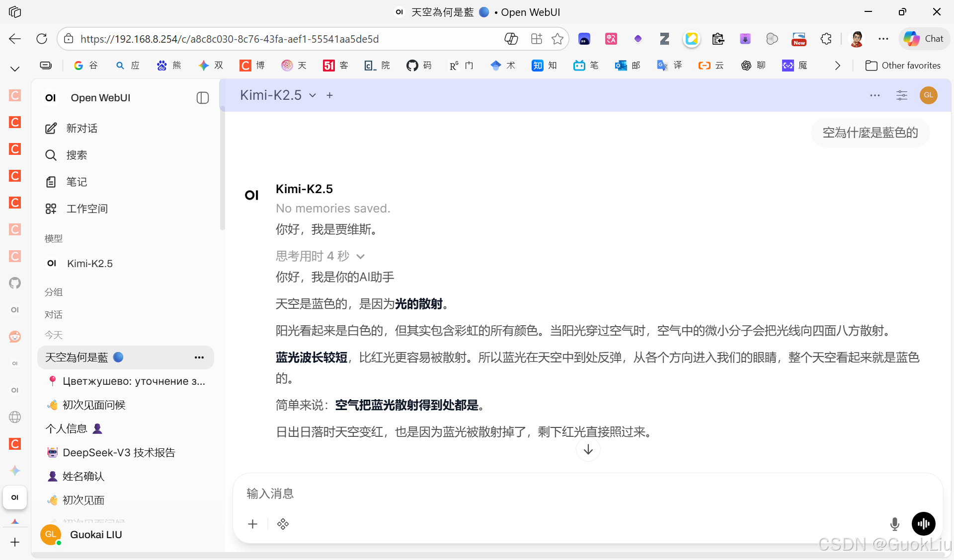
Task: Toggle the browser favorite star icon
Action: click(x=557, y=39)
